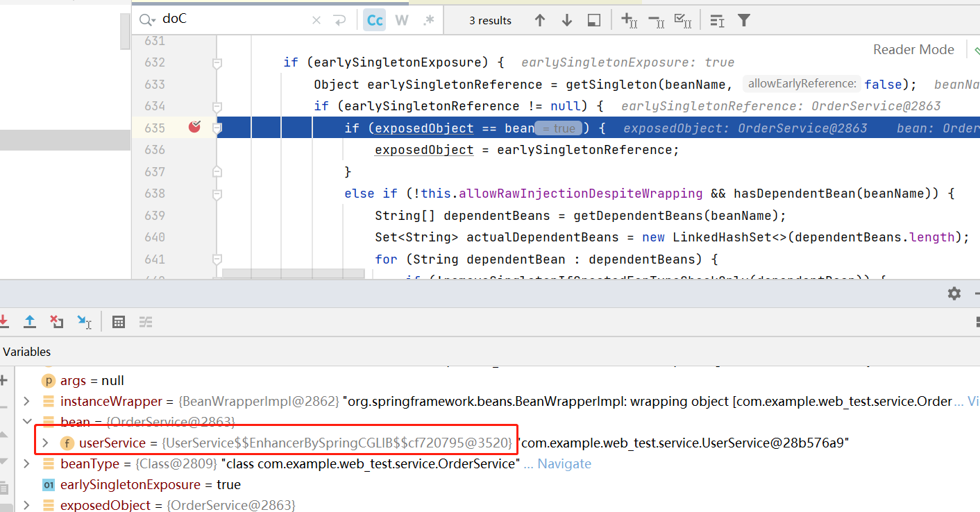Open the Variables tab

pos(26,352)
